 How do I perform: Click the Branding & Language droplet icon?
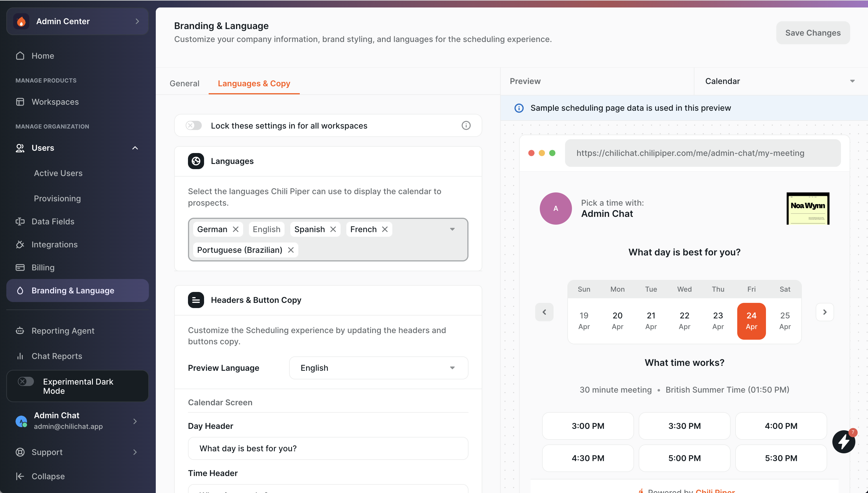point(20,291)
